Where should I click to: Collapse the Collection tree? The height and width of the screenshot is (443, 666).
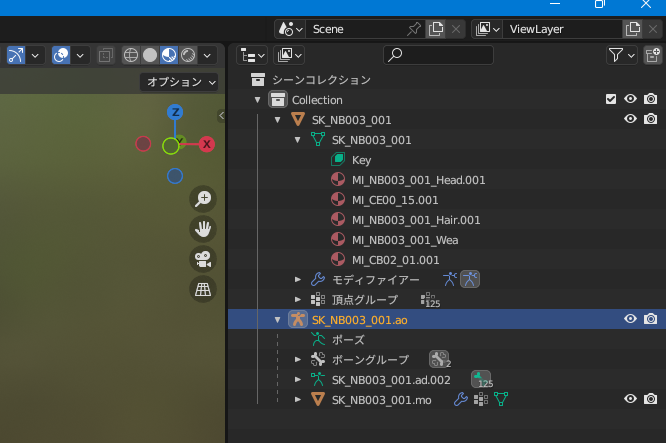pos(257,100)
